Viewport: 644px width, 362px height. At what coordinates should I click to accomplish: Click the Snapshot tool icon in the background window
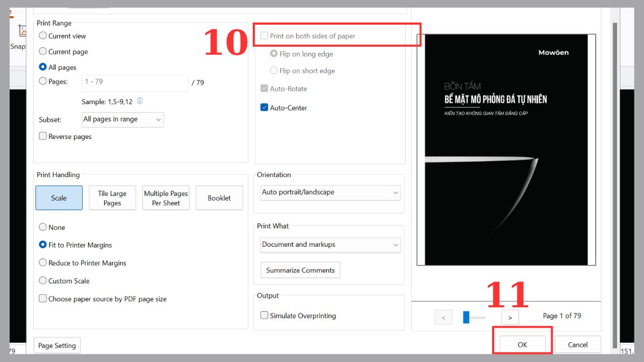(23, 31)
